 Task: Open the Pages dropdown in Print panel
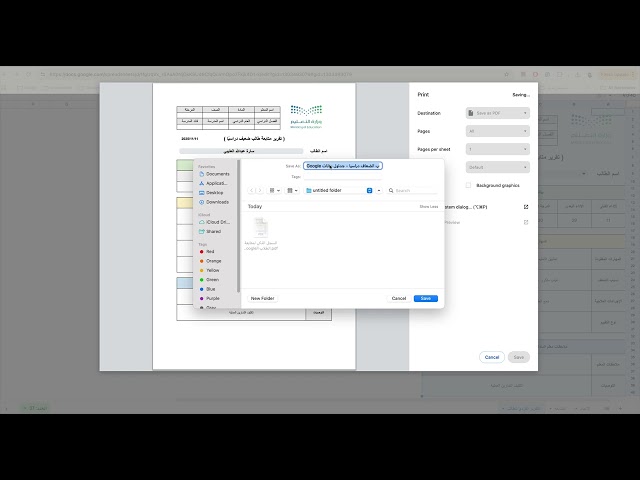pyautogui.click(x=498, y=131)
